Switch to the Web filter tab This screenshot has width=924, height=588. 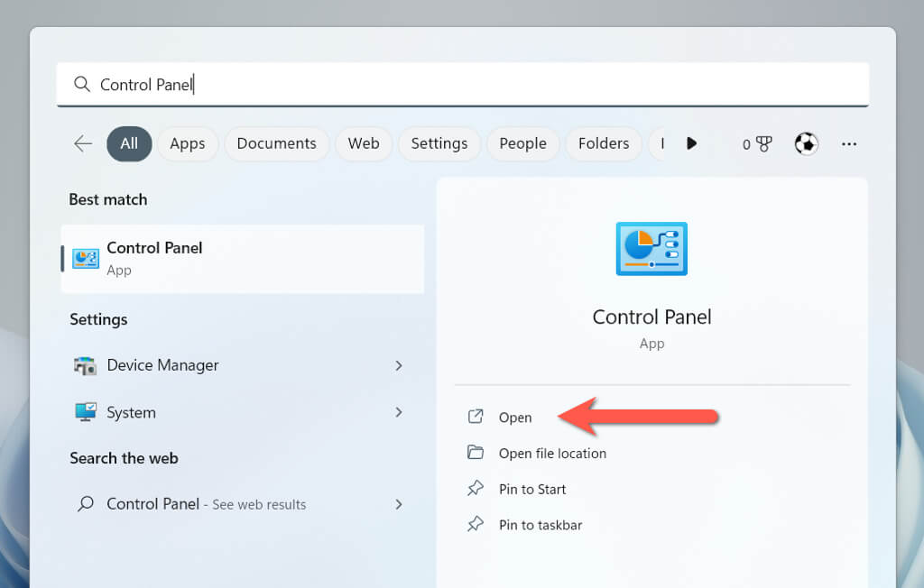point(364,143)
